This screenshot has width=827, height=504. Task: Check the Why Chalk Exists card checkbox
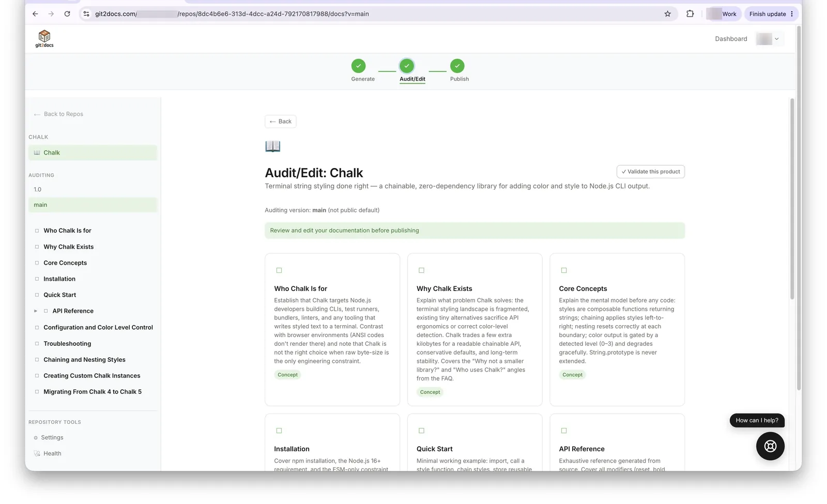click(421, 270)
